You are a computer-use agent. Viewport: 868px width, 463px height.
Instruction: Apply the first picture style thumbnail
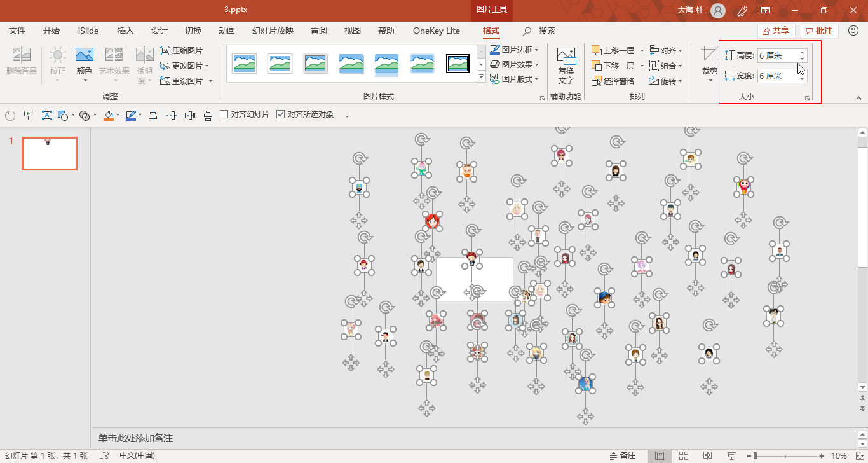point(245,64)
